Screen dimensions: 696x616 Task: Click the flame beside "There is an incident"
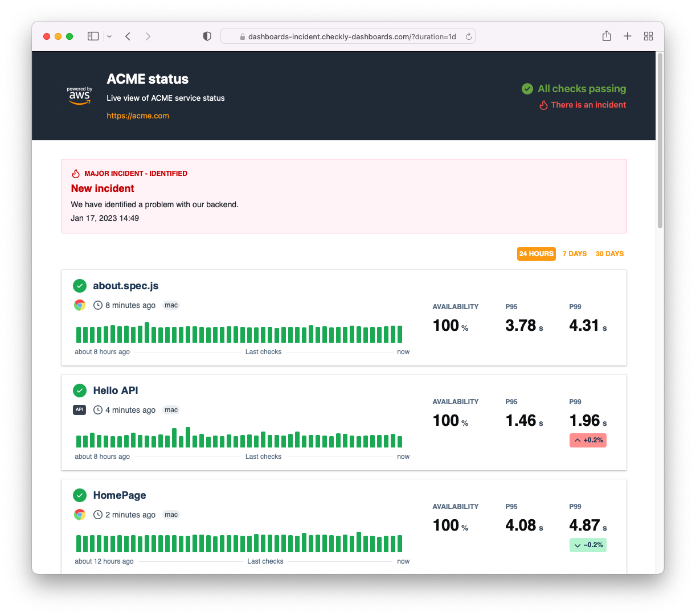pyautogui.click(x=544, y=105)
